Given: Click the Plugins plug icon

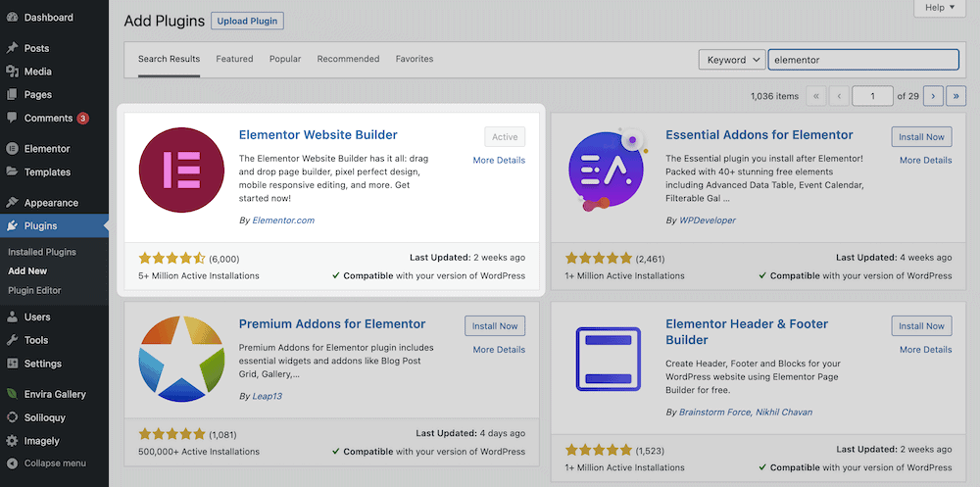Looking at the screenshot, I should coord(12,225).
